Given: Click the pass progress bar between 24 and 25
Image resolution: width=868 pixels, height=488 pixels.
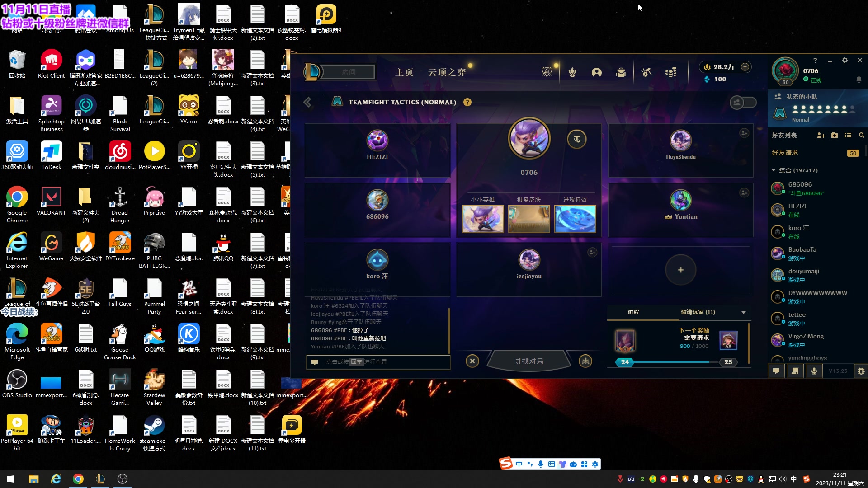Looking at the screenshot, I should (x=676, y=362).
